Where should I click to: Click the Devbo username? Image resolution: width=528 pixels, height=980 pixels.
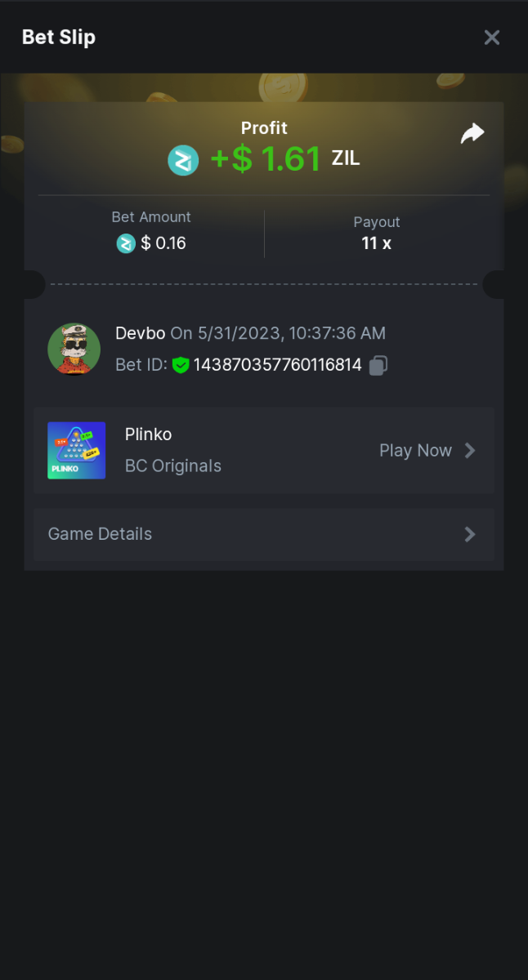[x=141, y=333]
